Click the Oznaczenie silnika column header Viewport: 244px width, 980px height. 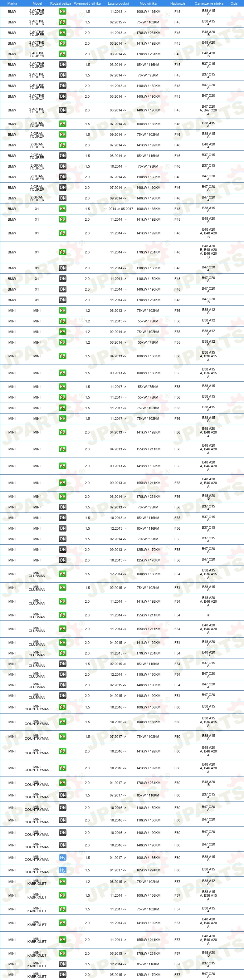[x=209, y=3]
